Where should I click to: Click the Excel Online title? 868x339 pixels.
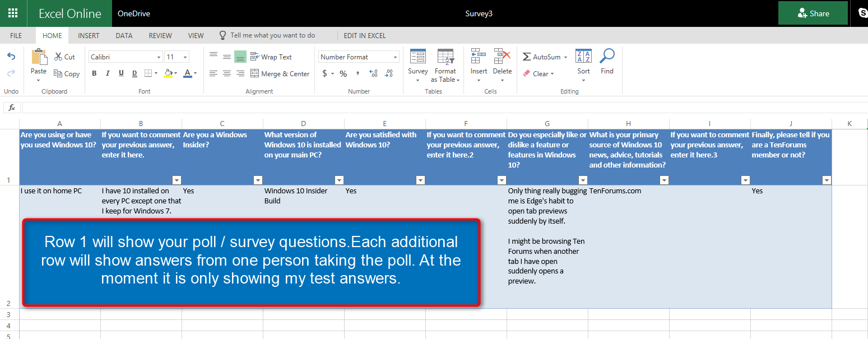coord(70,13)
